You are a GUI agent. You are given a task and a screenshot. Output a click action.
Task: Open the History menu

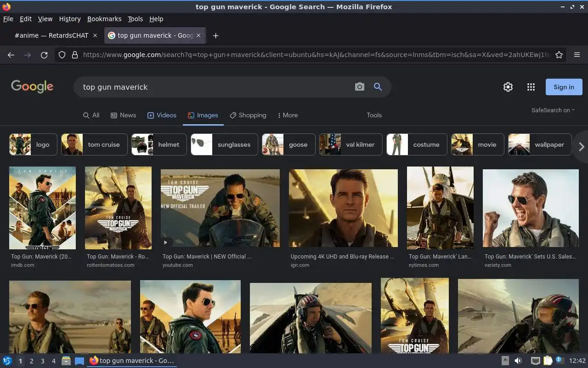coord(70,19)
